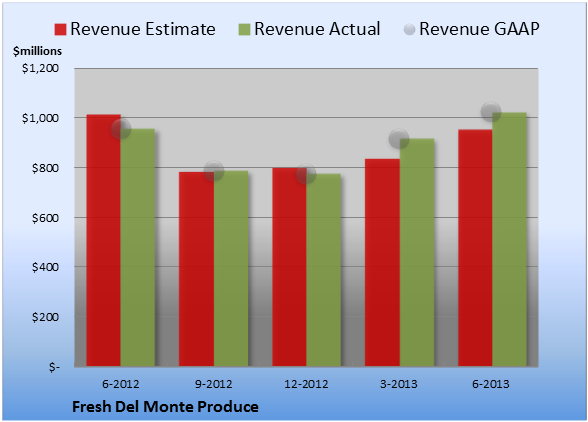Select the green actual bar for 6-2012
Viewport: 588px width, 422px height.
click(138, 248)
